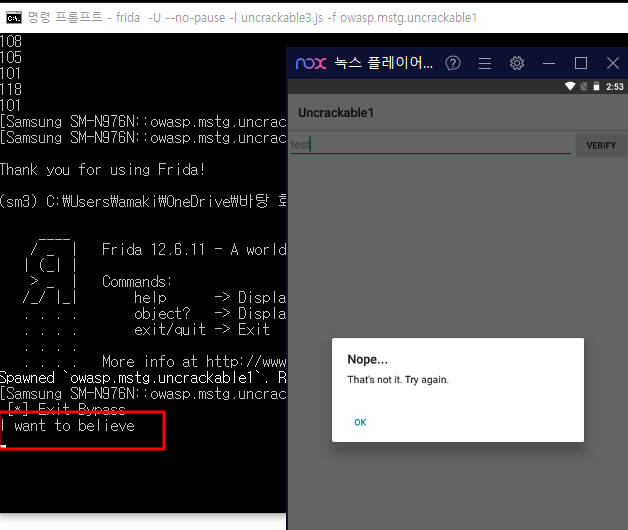Click the '(sm3) C:' prompt path line

[x=143, y=201]
